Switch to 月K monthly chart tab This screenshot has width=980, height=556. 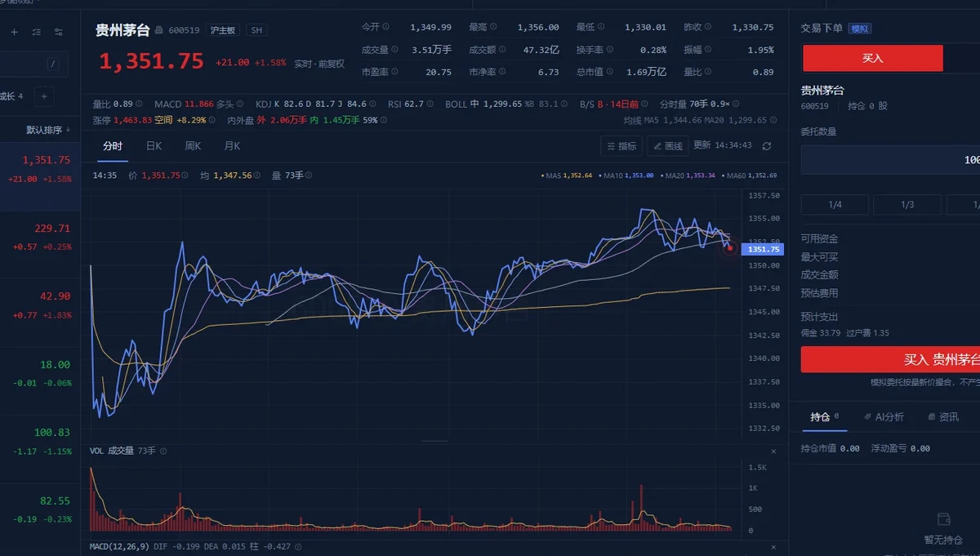pos(232,146)
